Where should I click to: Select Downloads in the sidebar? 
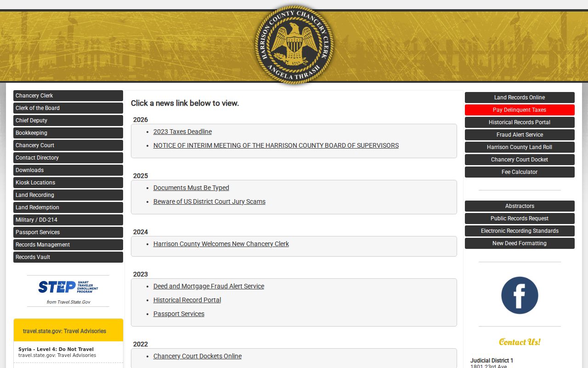point(68,170)
